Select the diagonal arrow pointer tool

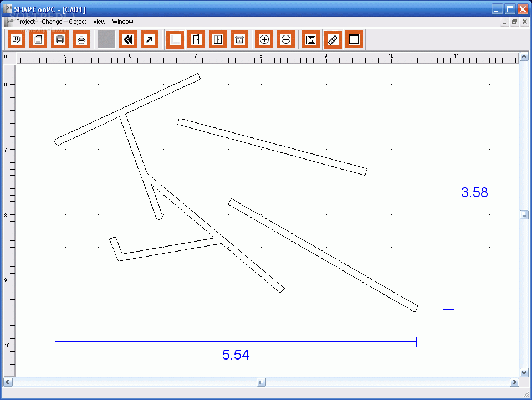150,40
